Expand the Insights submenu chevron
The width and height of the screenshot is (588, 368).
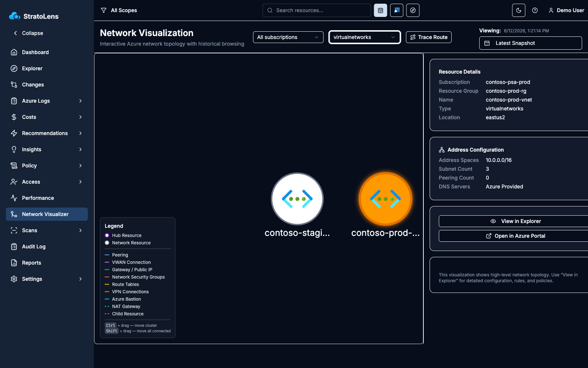point(80,149)
